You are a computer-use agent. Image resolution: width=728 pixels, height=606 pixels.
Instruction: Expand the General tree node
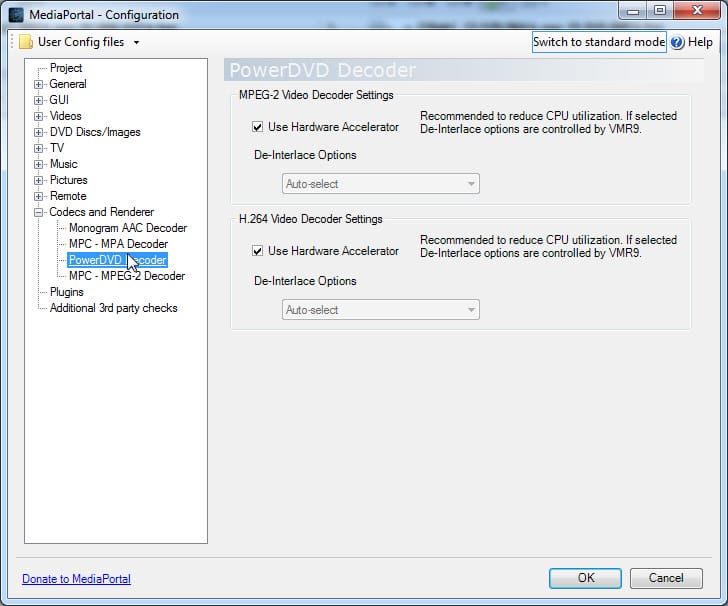click(x=39, y=84)
